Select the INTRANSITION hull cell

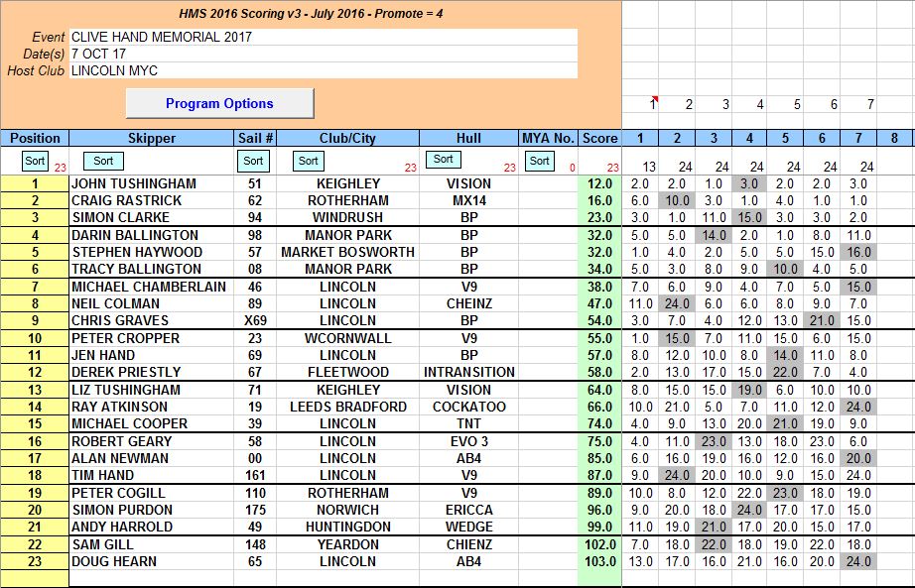tap(469, 372)
